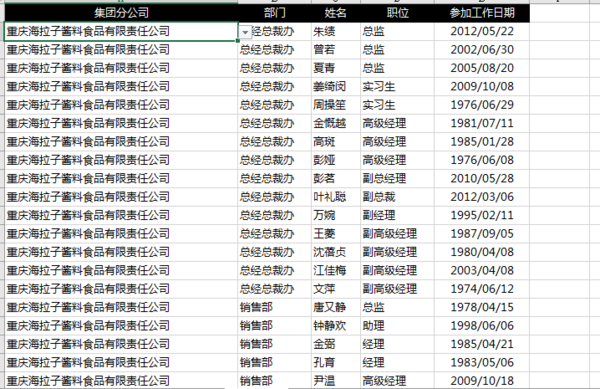Select the cell with name 朱绩

(x=336, y=31)
